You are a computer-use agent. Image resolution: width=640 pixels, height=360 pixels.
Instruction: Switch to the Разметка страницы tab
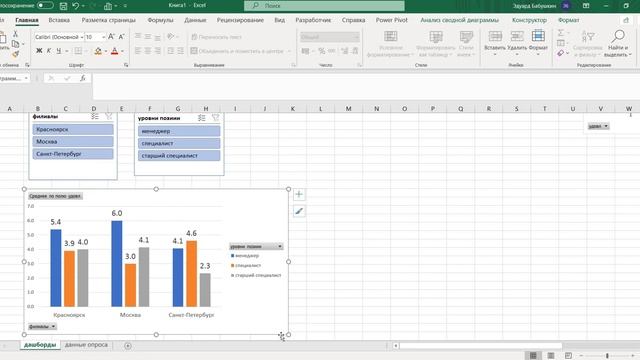(x=109, y=20)
